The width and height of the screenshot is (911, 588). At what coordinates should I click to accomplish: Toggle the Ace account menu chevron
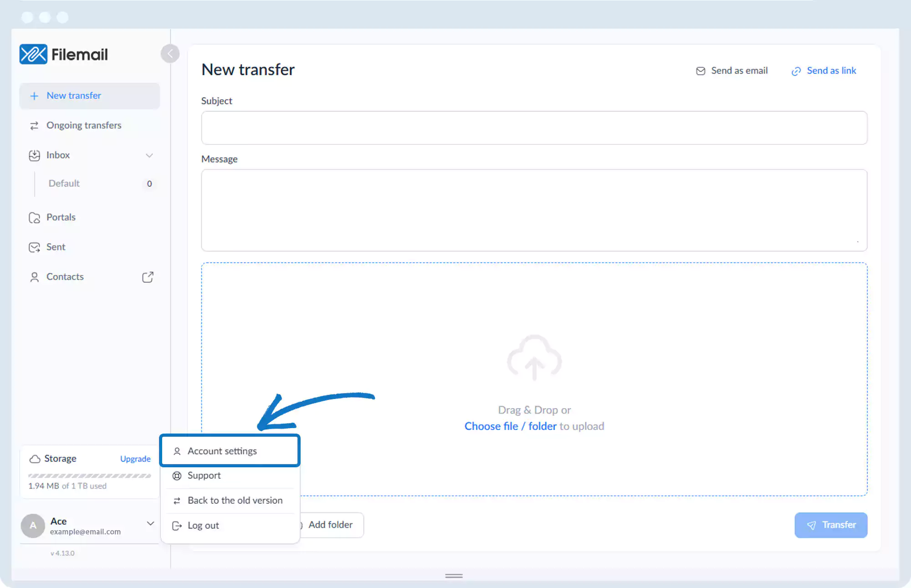[x=150, y=523]
